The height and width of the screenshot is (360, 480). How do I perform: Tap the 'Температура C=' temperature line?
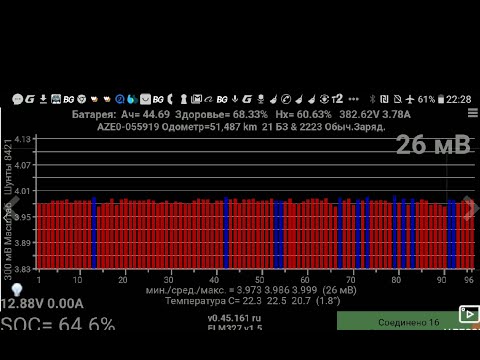tap(253, 301)
